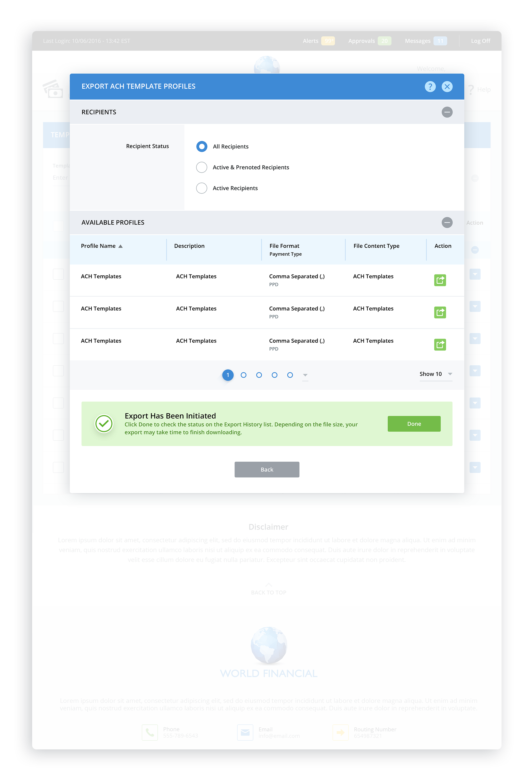The image size is (532, 781).
Task: Click Done on export initiated message
Action: click(414, 423)
